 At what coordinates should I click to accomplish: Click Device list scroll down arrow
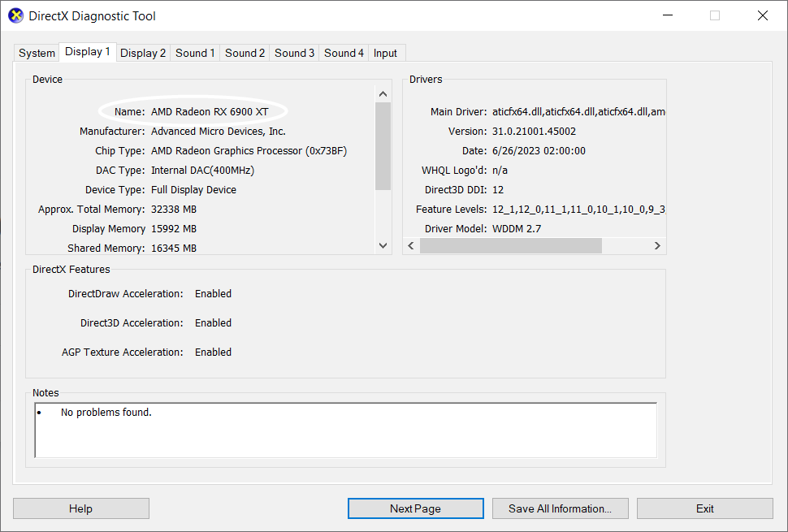(383, 245)
